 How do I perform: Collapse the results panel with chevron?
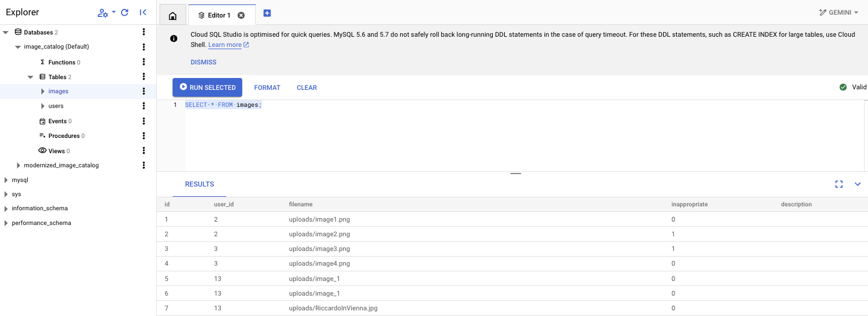click(x=857, y=184)
